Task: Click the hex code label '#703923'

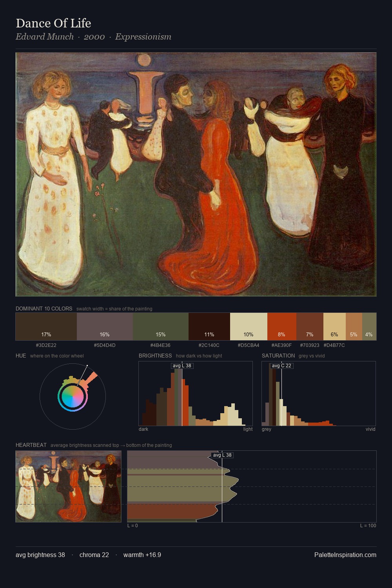Action: pos(310,345)
